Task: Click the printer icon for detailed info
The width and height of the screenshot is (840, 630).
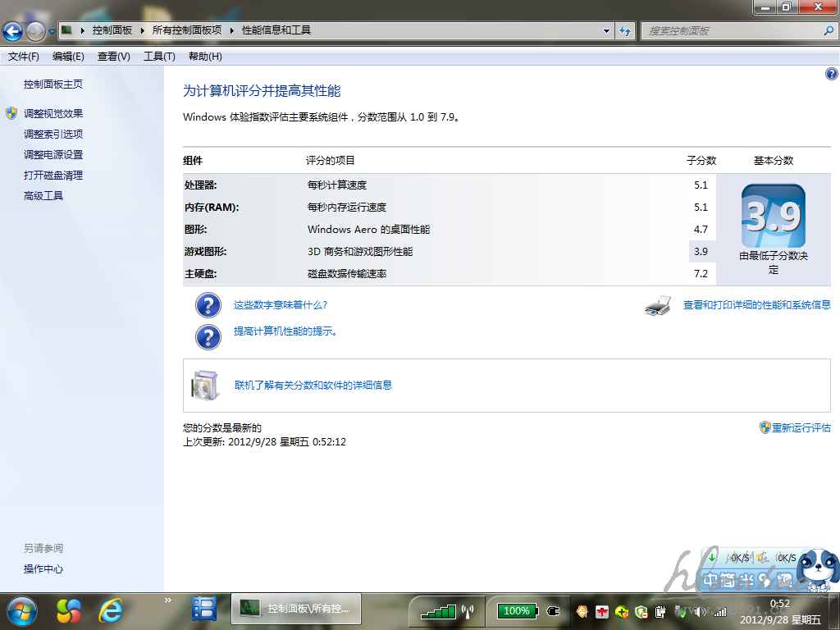Action: tap(658, 306)
